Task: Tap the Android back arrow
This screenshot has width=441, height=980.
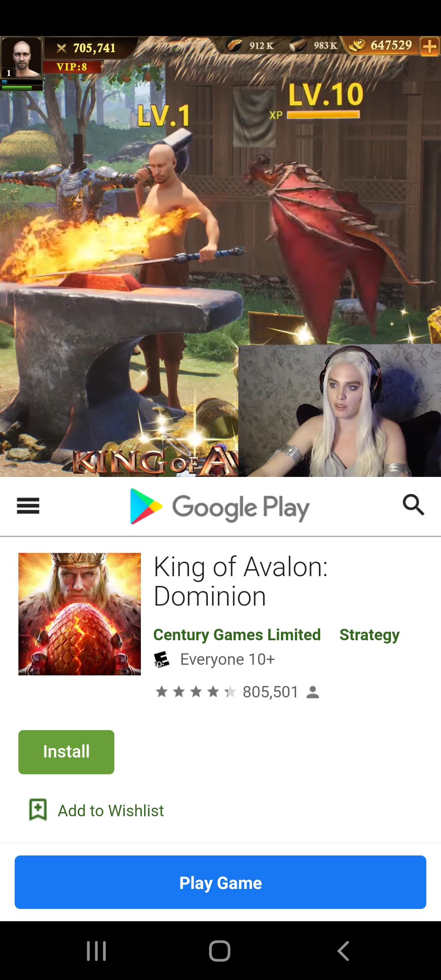Action: [343, 951]
